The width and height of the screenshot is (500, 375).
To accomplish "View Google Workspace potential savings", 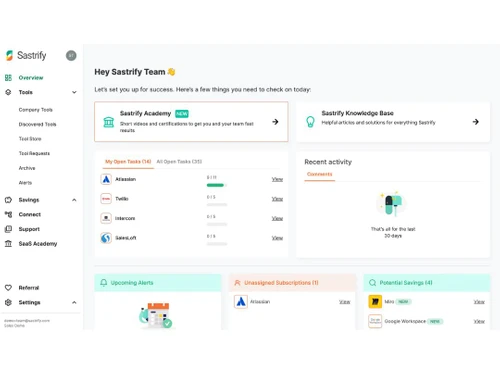I will 479,321.
